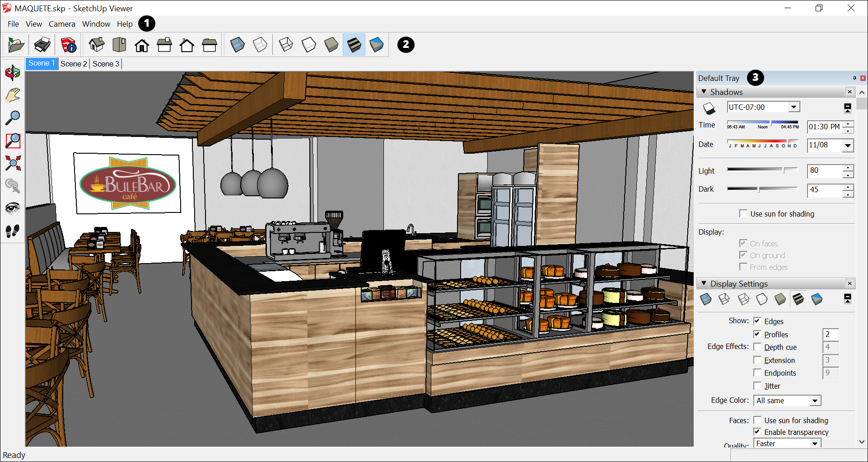Activate the Pan tool
The width and height of the screenshot is (868, 462).
click(13, 95)
